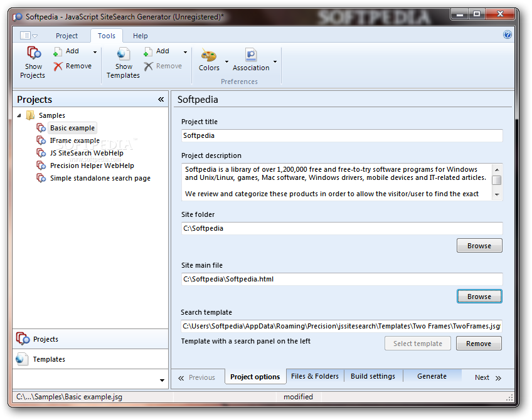
Task: Click inside Project description text area
Action: click(x=336, y=182)
